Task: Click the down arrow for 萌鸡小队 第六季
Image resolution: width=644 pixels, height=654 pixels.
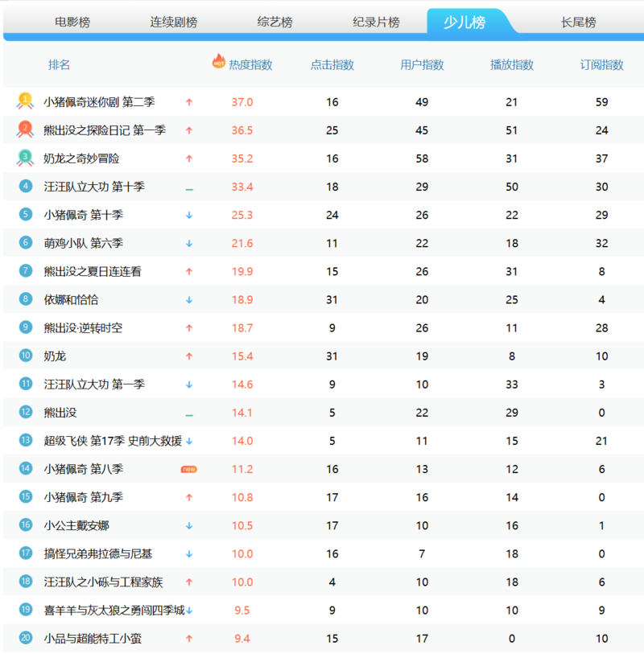Action: point(189,244)
